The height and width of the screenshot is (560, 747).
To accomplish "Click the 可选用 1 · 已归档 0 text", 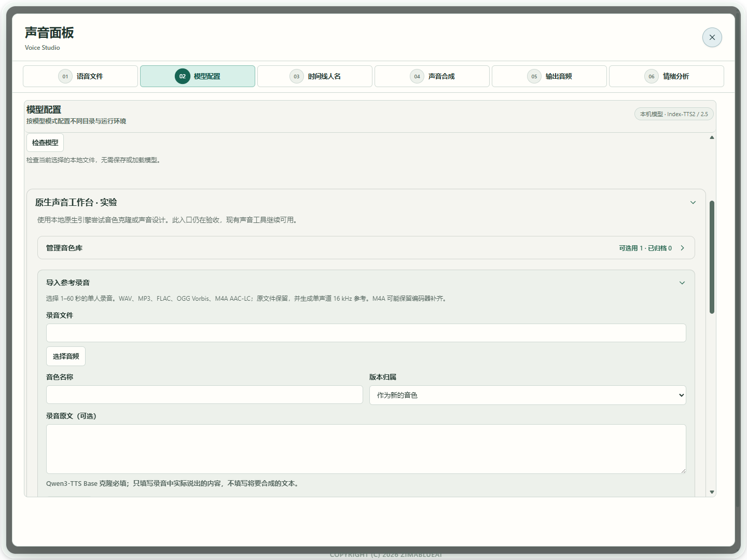I will click(x=645, y=248).
